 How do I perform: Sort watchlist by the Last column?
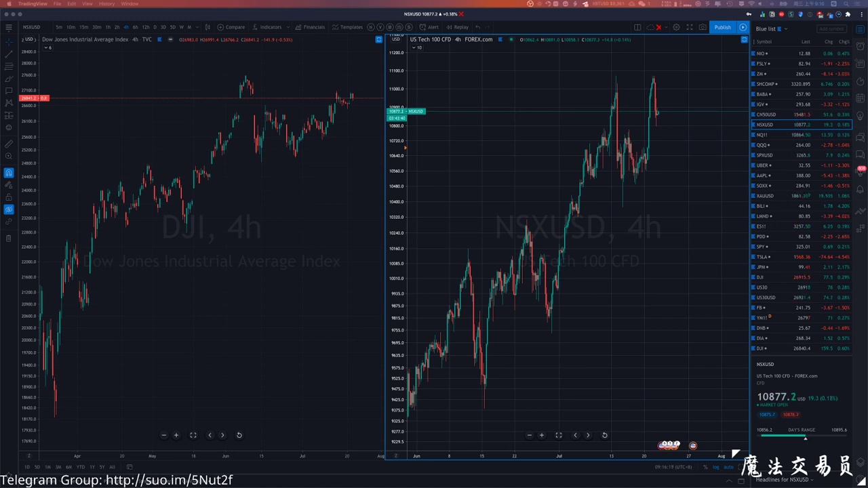(x=806, y=42)
